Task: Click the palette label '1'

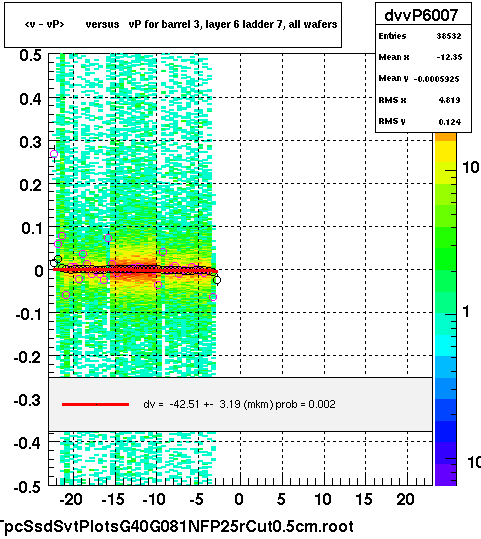Action: click(466, 312)
